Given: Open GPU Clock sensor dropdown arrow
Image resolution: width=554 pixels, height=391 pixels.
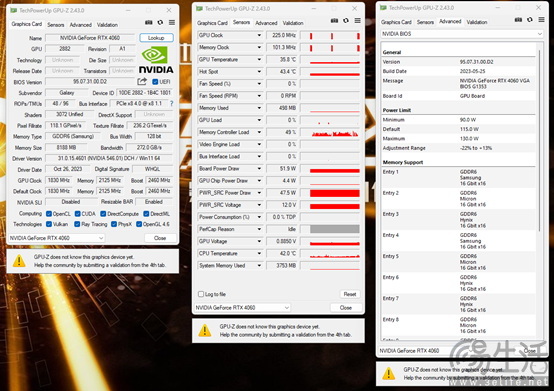Looking at the screenshot, I should tap(259, 35).
